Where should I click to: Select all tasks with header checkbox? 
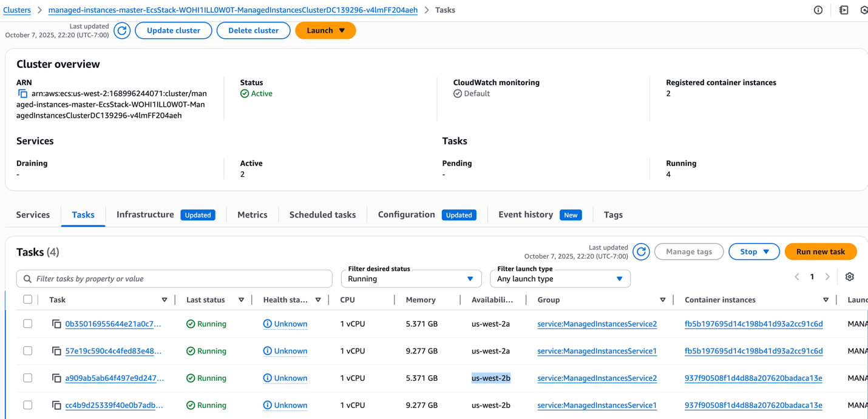28,299
